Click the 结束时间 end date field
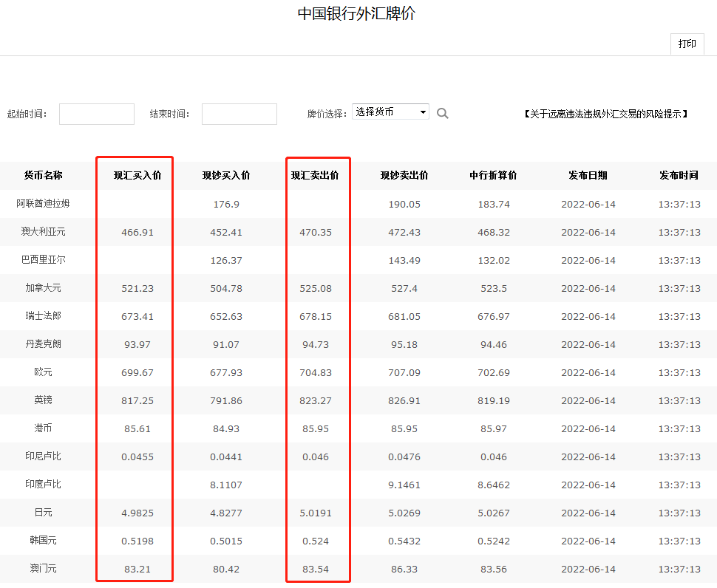 [x=239, y=114]
